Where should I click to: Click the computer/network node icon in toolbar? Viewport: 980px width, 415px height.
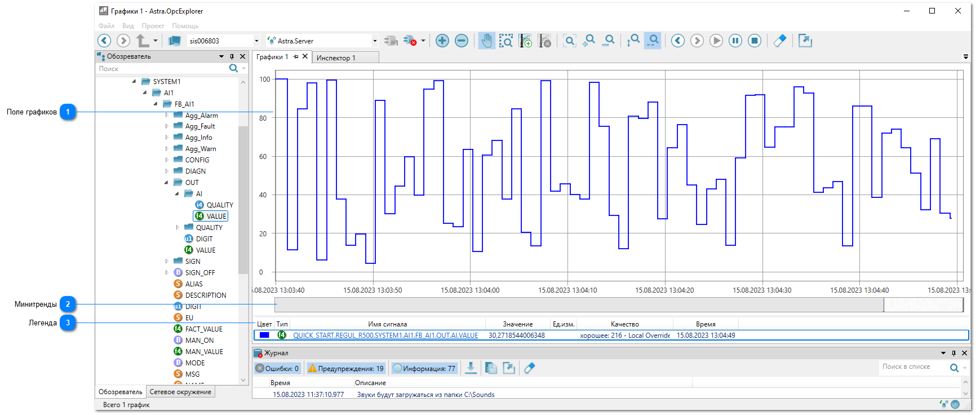tap(175, 41)
